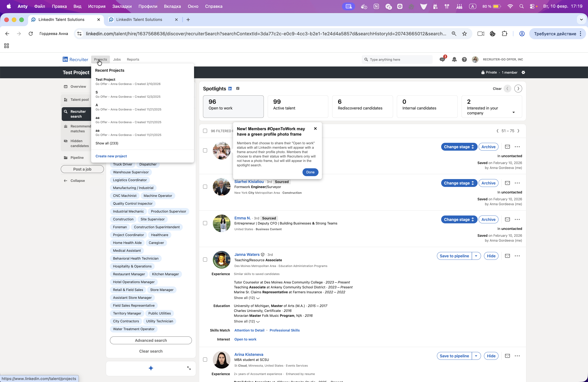Click the blue AI sparkle icon
The height and width of the screenshot is (382, 588).
151,368
